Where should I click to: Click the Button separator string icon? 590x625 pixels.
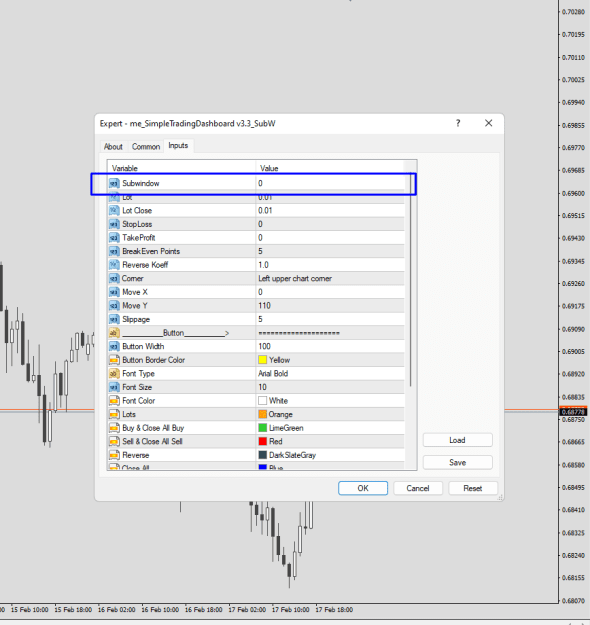pyautogui.click(x=114, y=333)
